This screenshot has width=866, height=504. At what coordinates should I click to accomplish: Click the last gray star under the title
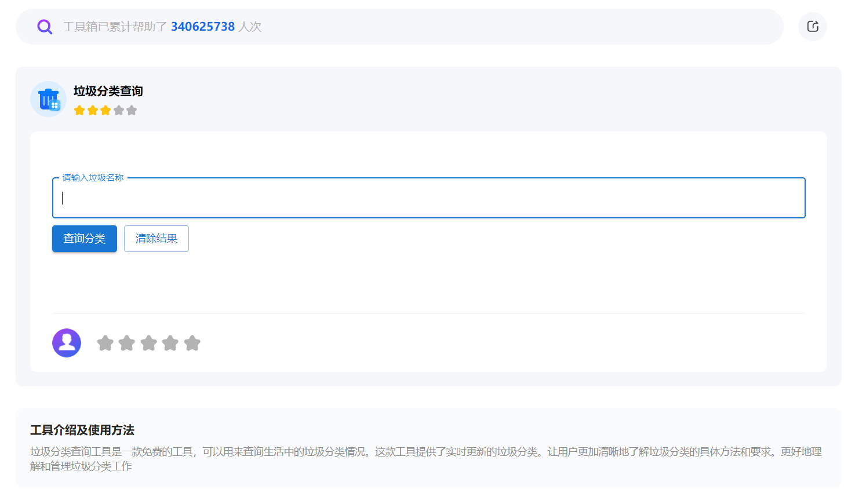[x=132, y=110]
